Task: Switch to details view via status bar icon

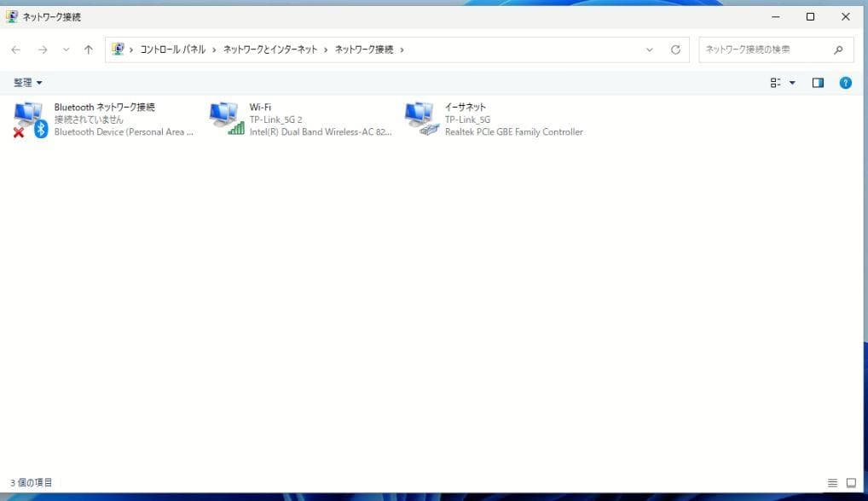Action: (833, 482)
